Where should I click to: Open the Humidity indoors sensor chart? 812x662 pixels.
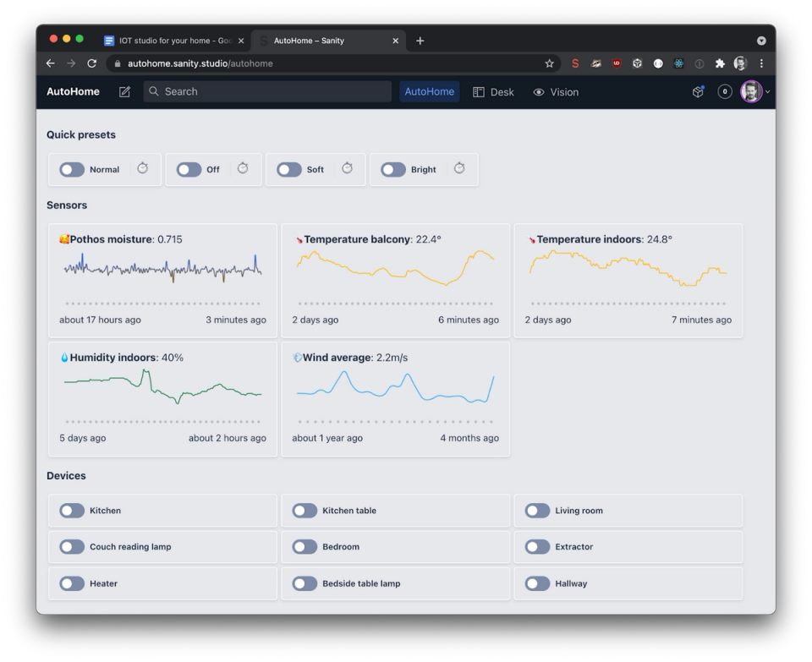click(x=162, y=399)
